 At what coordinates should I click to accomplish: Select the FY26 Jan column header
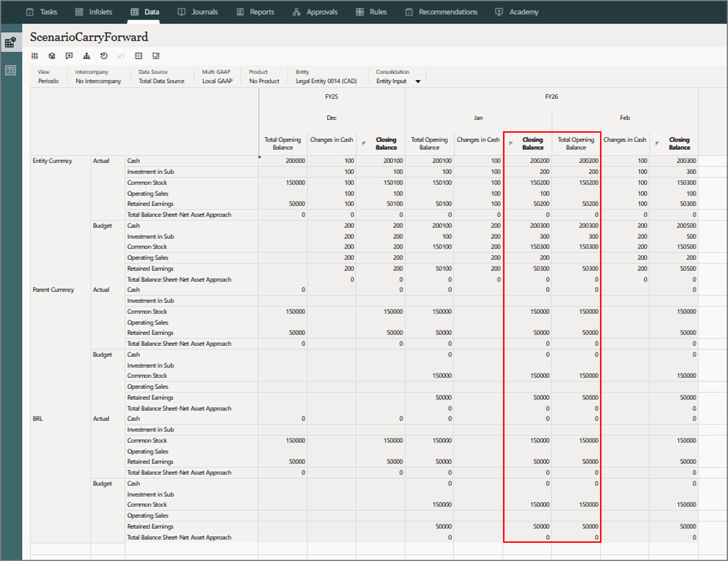click(478, 118)
